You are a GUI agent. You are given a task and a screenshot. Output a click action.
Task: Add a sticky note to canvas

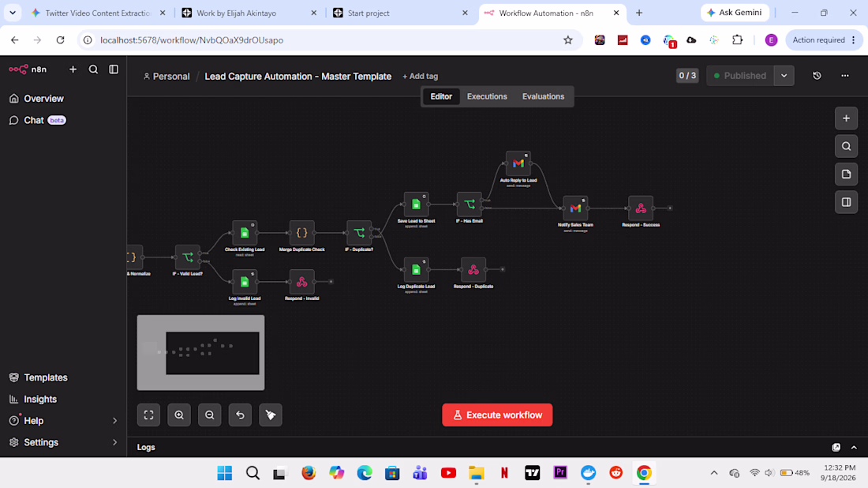(x=846, y=174)
